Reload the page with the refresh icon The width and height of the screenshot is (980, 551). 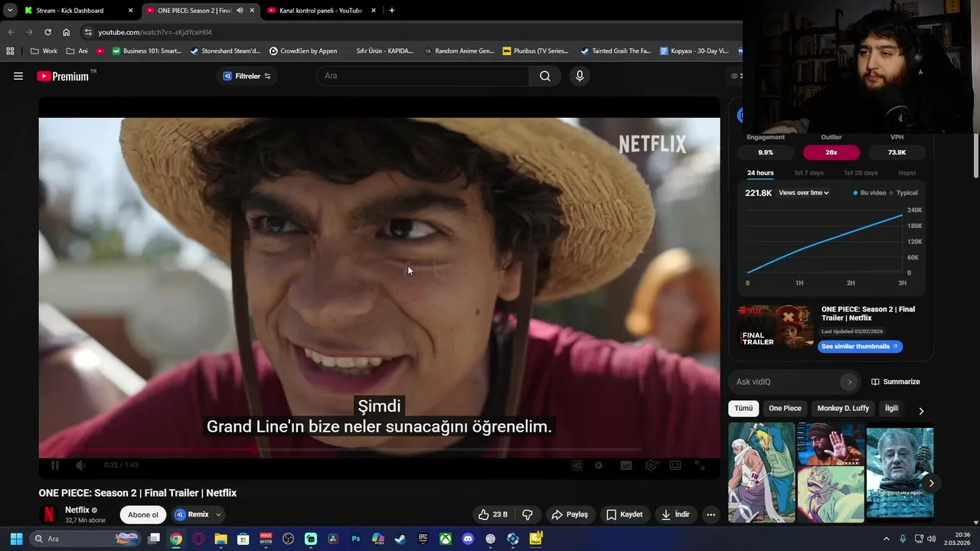47,32
